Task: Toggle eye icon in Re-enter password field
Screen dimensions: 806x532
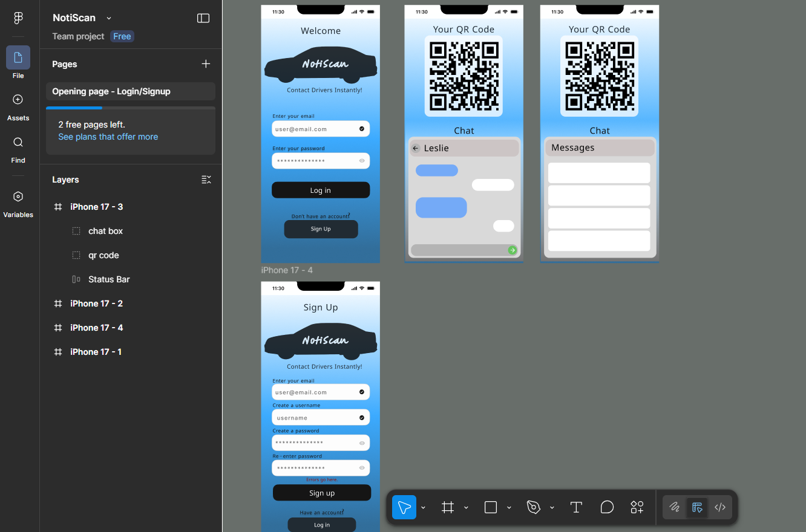Action: pyautogui.click(x=362, y=468)
